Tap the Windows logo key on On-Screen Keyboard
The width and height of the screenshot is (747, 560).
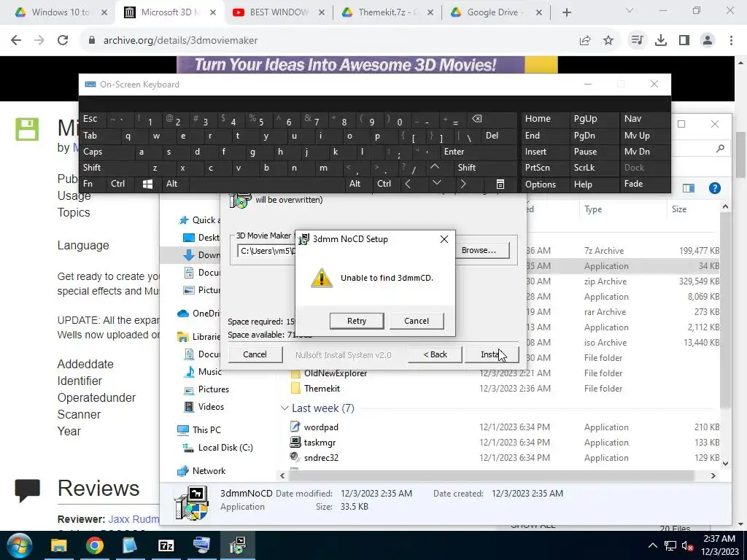[x=147, y=184]
